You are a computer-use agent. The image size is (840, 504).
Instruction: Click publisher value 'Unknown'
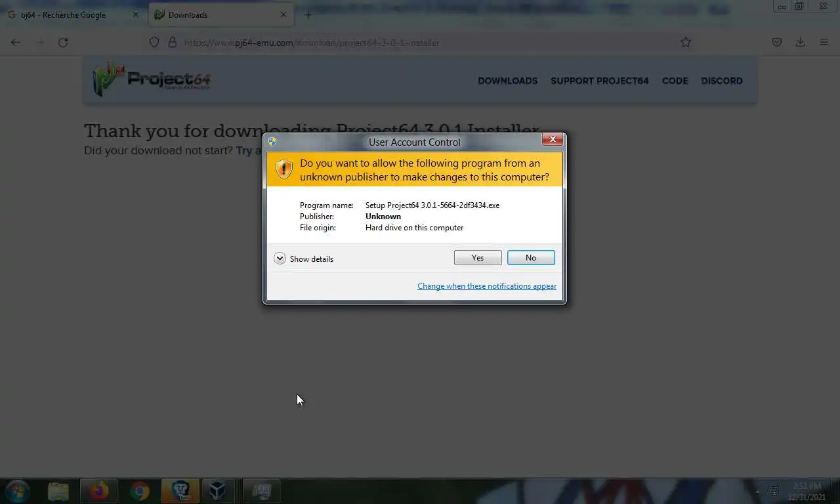tap(383, 217)
